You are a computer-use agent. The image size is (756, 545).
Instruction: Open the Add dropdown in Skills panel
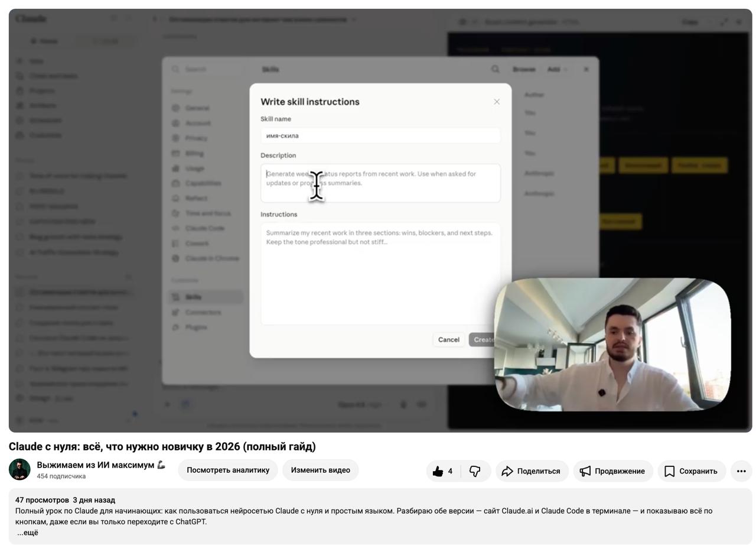pos(557,69)
